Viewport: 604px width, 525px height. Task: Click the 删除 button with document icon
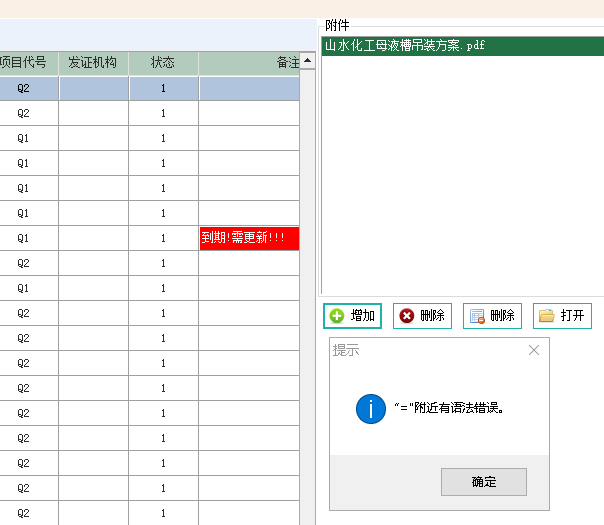click(492, 316)
